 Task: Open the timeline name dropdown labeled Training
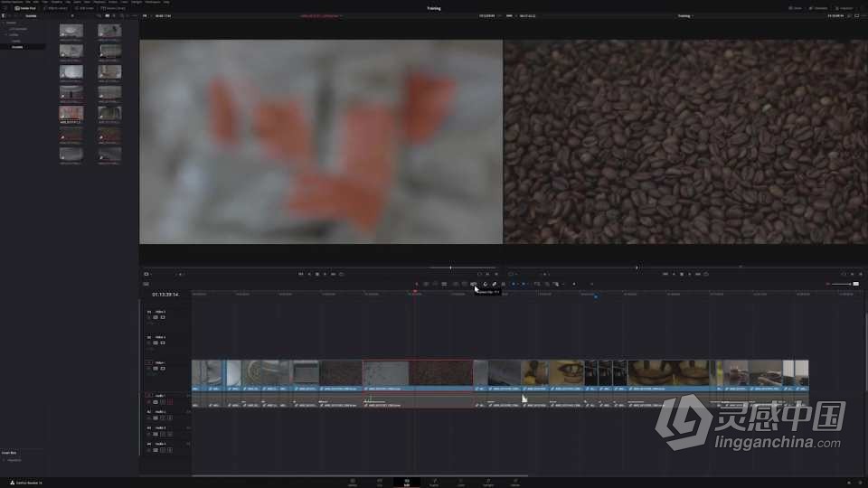(685, 16)
